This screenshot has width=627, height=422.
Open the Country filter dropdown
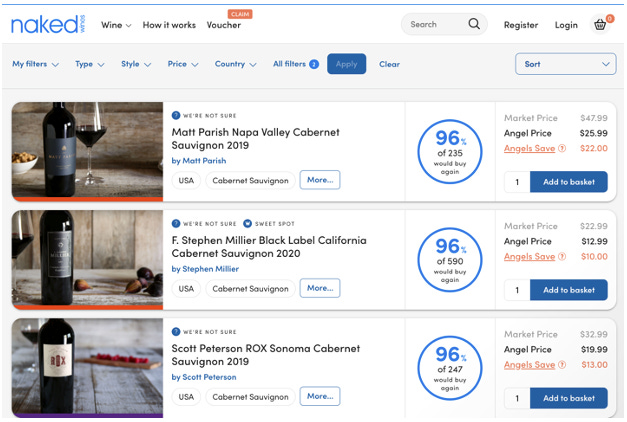(x=236, y=64)
